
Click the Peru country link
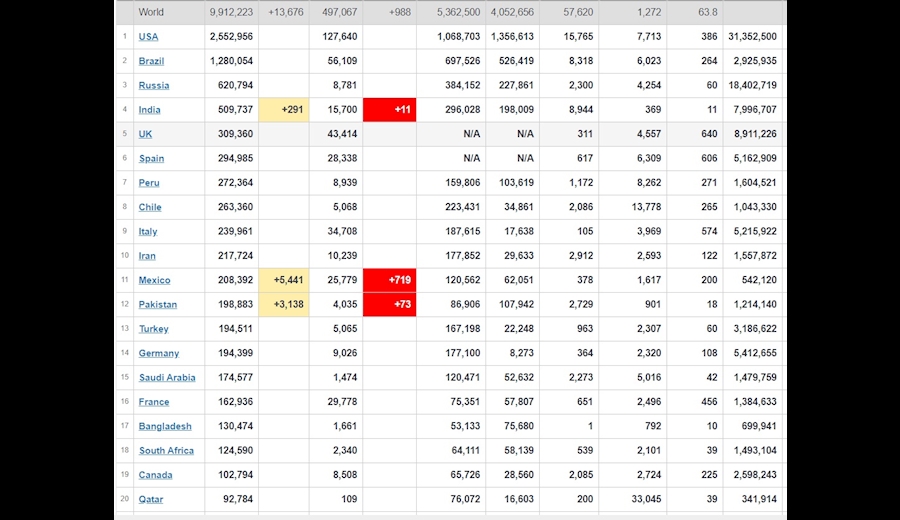click(149, 183)
